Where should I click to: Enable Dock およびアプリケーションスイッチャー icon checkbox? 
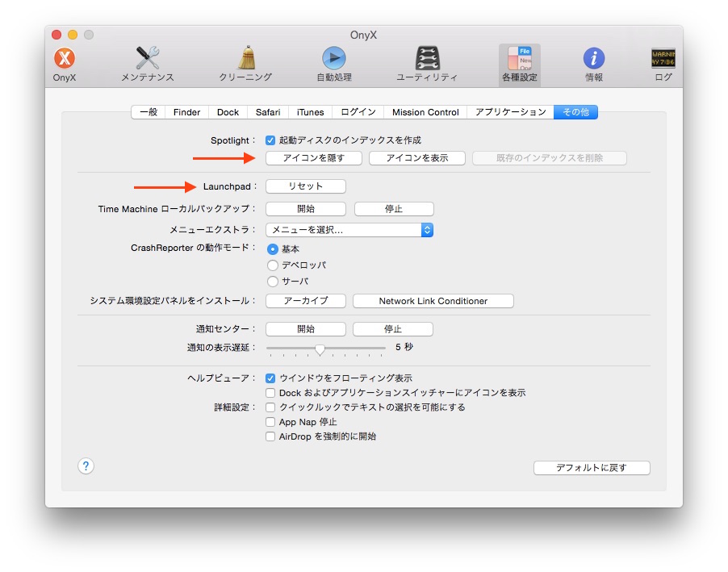(270, 393)
